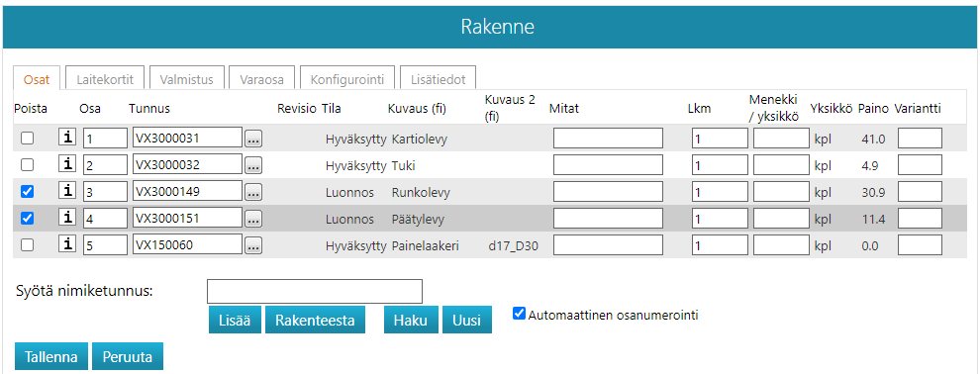
Task: Open the Valmistus tab
Action: (186, 79)
